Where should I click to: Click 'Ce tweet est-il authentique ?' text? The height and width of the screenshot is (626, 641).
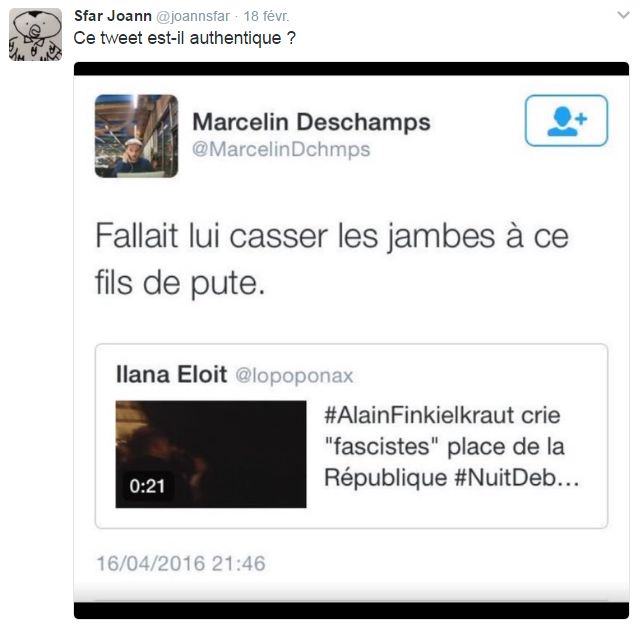pyautogui.click(x=184, y=38)
